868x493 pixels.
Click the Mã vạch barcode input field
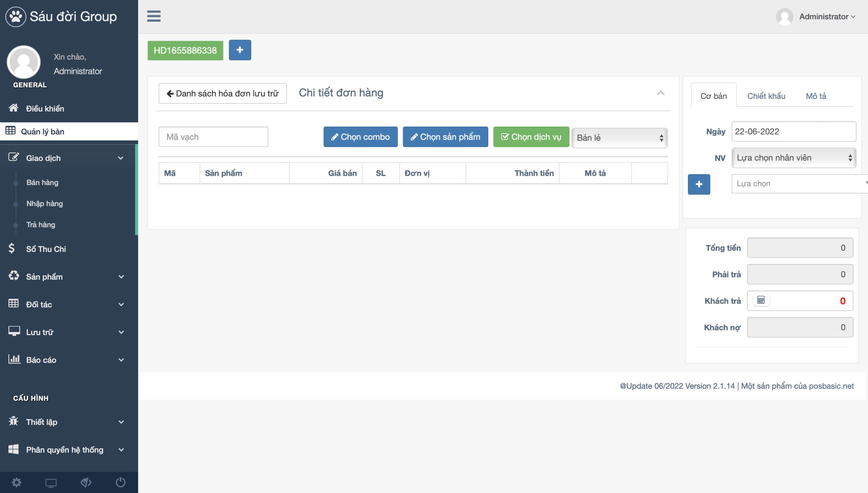213,137
